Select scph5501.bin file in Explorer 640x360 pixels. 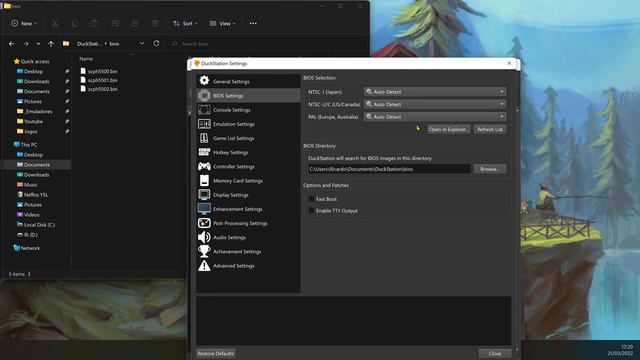(99, 80)
